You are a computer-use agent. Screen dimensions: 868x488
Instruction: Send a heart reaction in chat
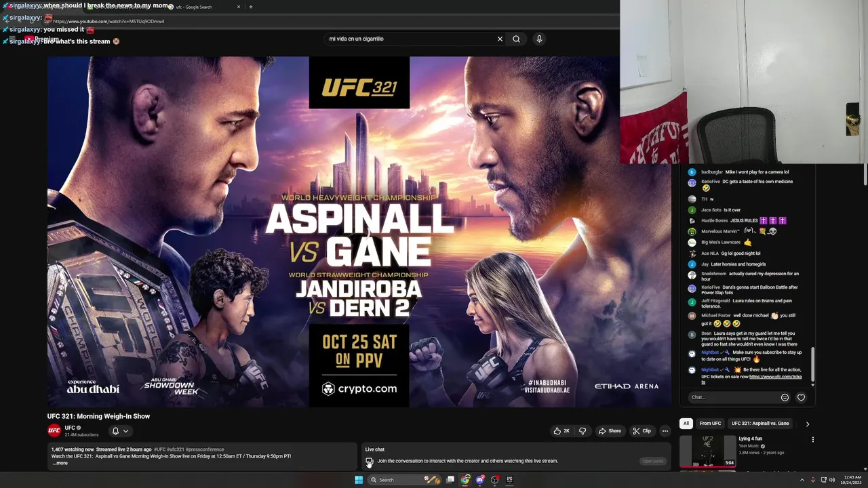coord(801,397)
